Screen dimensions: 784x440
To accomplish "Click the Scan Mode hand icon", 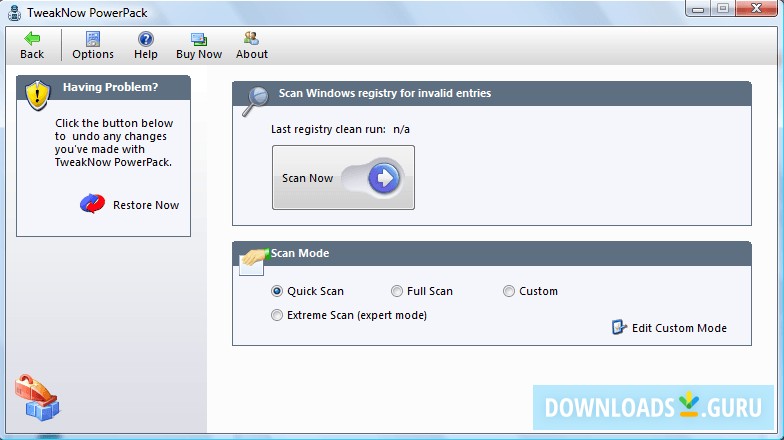I will (x=254, y=261).
